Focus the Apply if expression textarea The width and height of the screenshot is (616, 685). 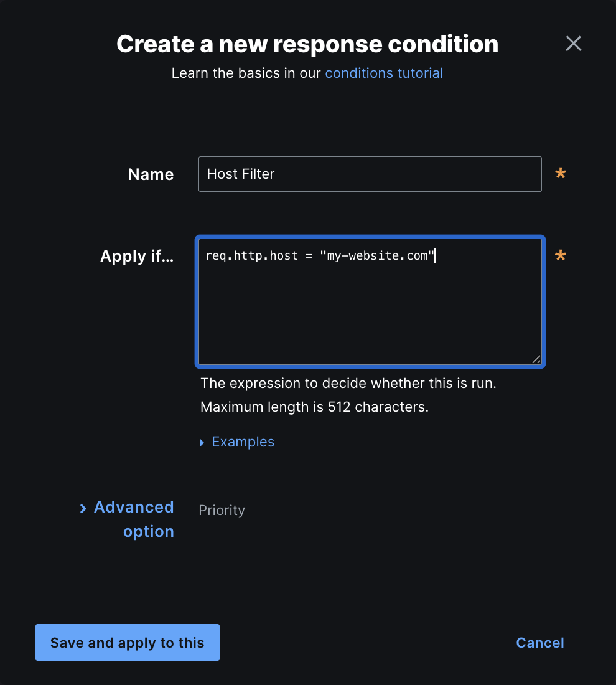[370, 301]
